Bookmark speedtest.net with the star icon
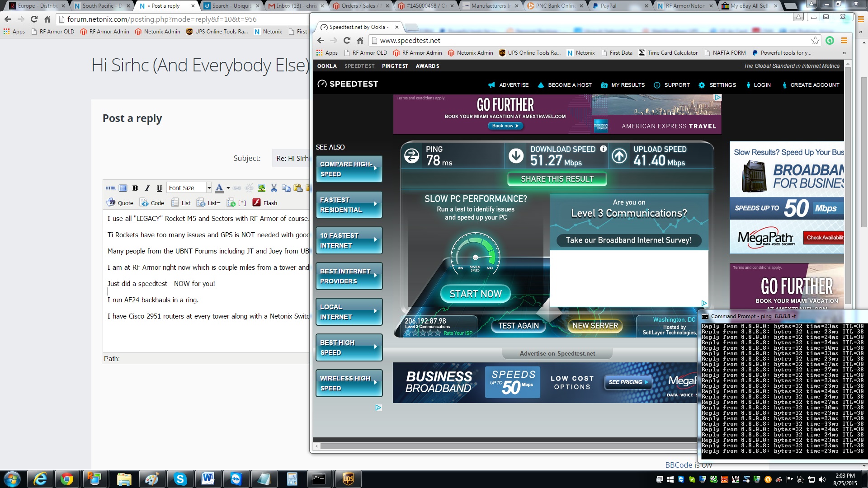Viewport: 868px width, 488px height. pyautogui.click(x=815, y=41)
